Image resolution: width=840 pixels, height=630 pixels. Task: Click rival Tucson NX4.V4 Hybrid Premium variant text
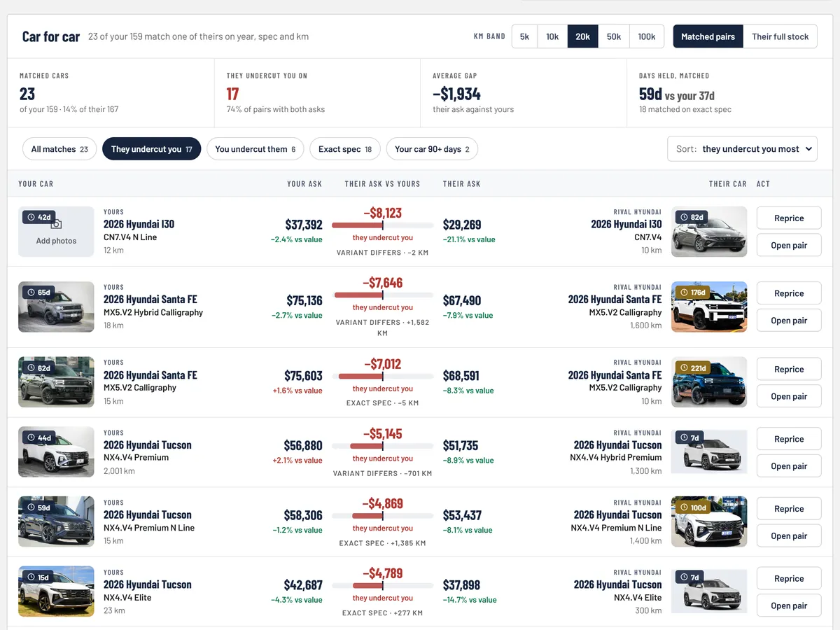(616, 458)
